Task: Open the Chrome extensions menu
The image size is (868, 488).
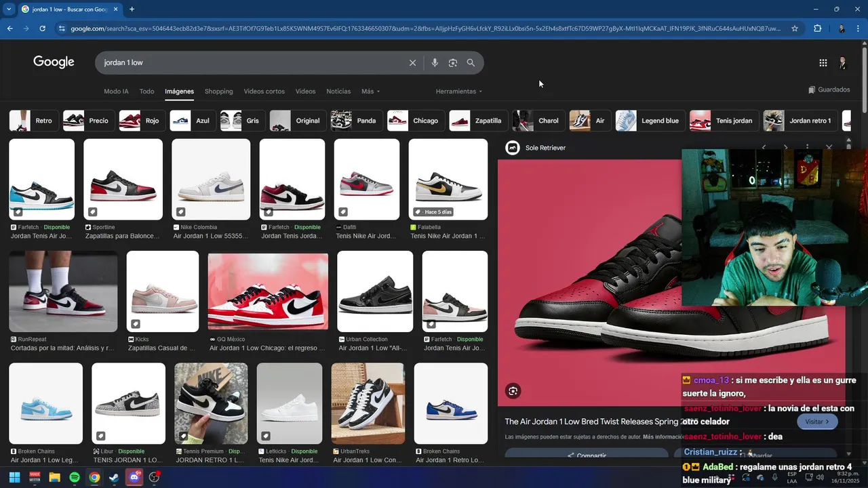Action: (x=817, y=28)
